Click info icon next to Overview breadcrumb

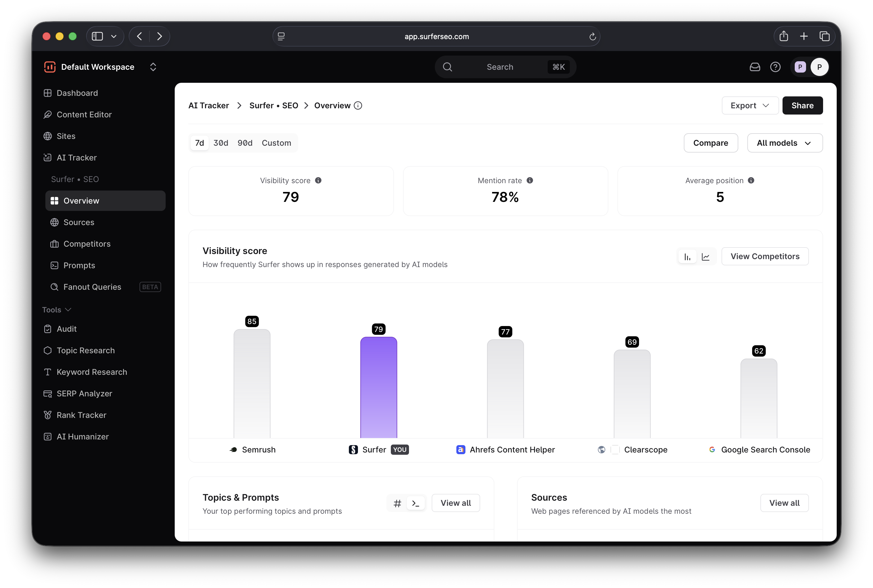tap(358, 106)
